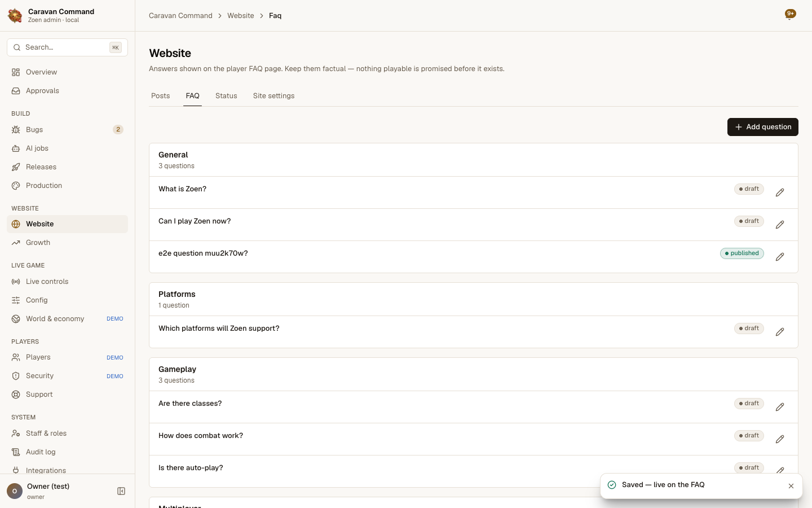The width and height of the screenshot is (812, 508).
Task: Open Staff & roles
Action: [x=67, y=433]
